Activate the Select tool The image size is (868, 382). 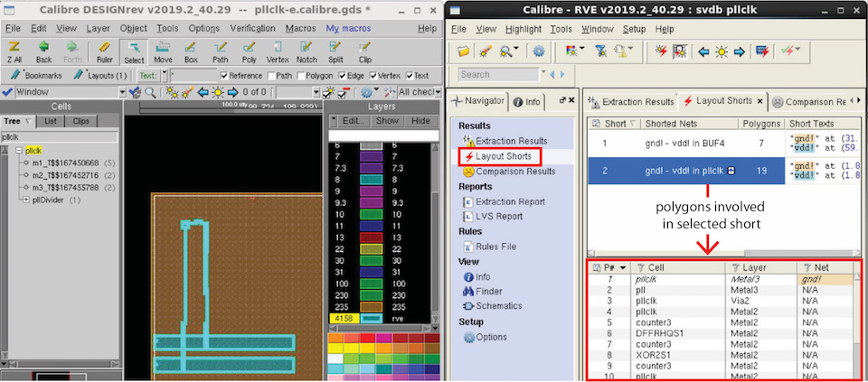point(134,52)
